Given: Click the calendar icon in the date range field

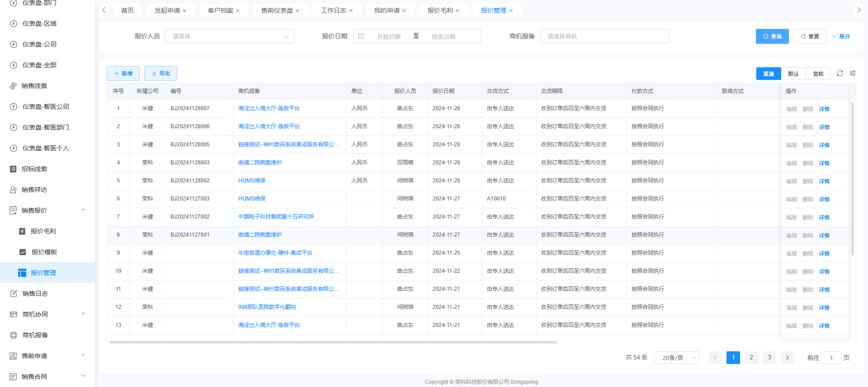Looking at the screenshot, I should click(x=361, y=36).
